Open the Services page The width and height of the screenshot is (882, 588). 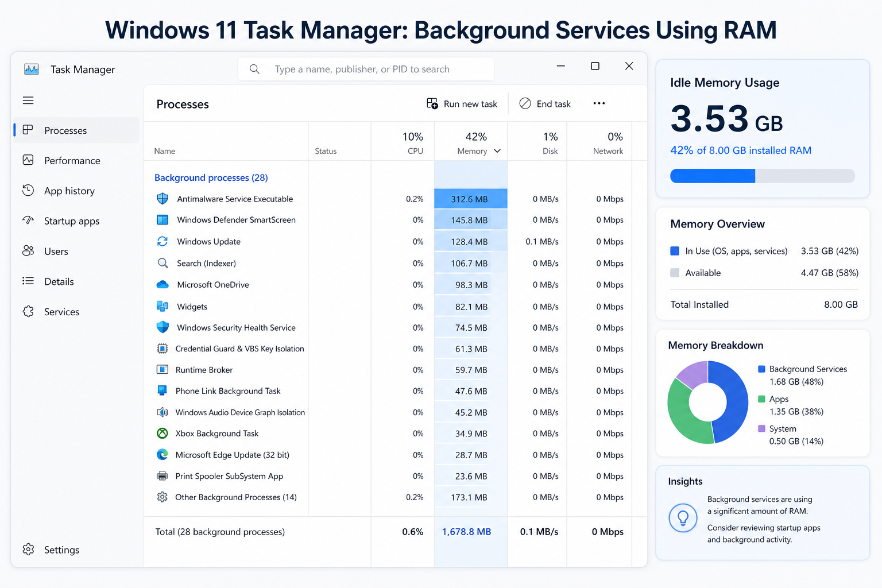point(76,312)
